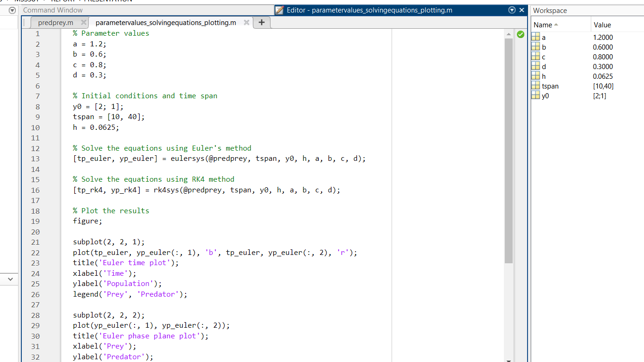This screenshot has width=644, height=362.
Task: Click the editor scrollbar up arrow
Action: pyautogui.click(x=509, y=34)
